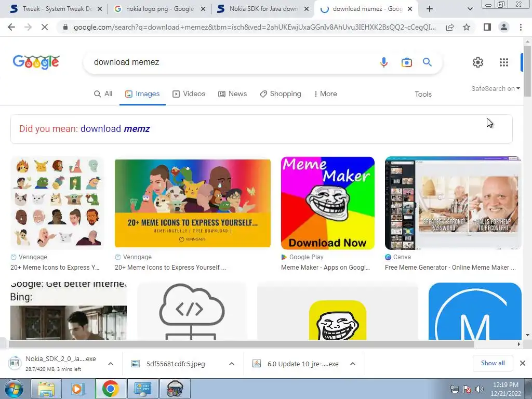Stop loading the page
Viewport: 532px width, 399px height.
[45, 27]
